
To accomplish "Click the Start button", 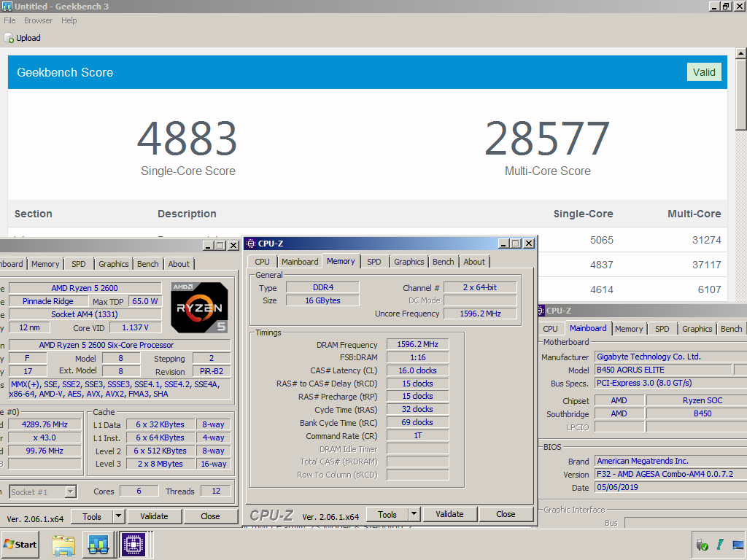I will tap(20, 544).
